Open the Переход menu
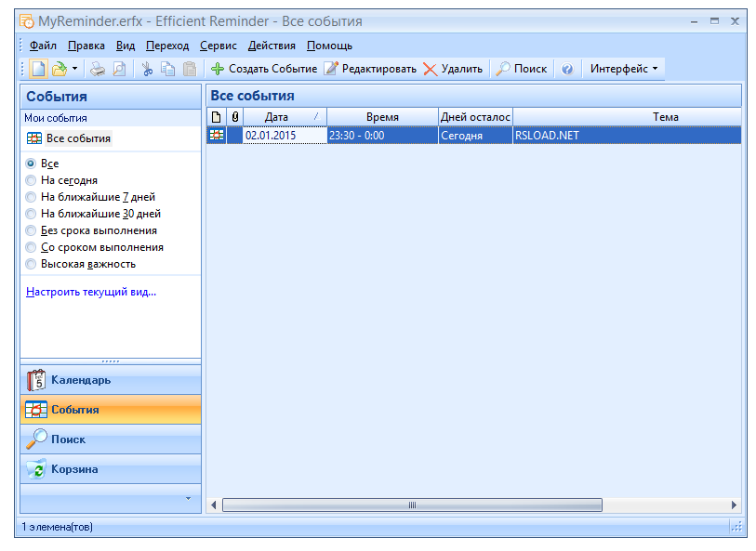The width and height of the screenshot is (756, 551). click(167, 46)
